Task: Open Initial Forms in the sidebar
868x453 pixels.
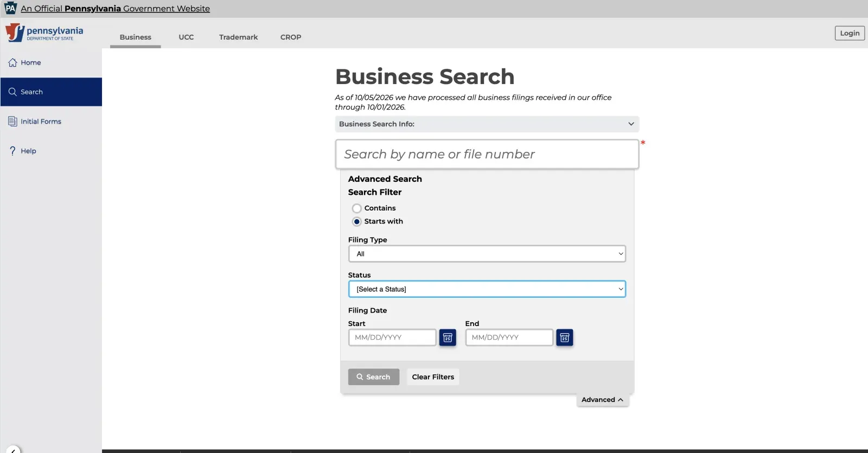Action: pyautogui.click(x=51, y=122)
